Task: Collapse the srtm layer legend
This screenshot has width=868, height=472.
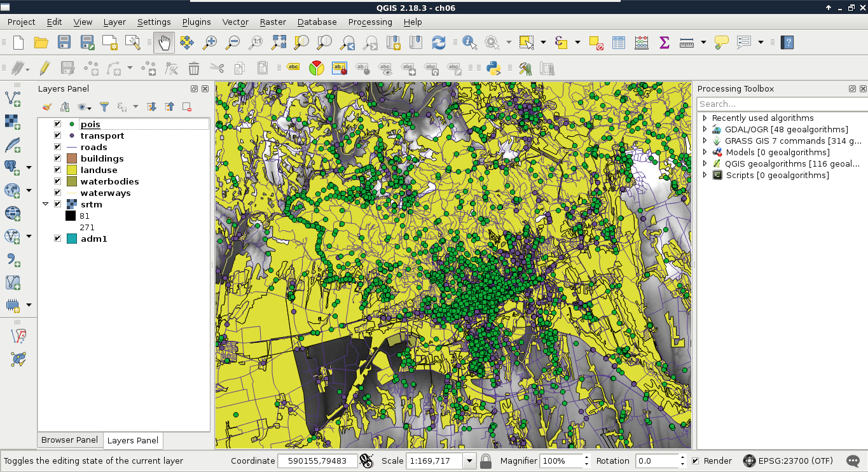Action: (46, 204)
